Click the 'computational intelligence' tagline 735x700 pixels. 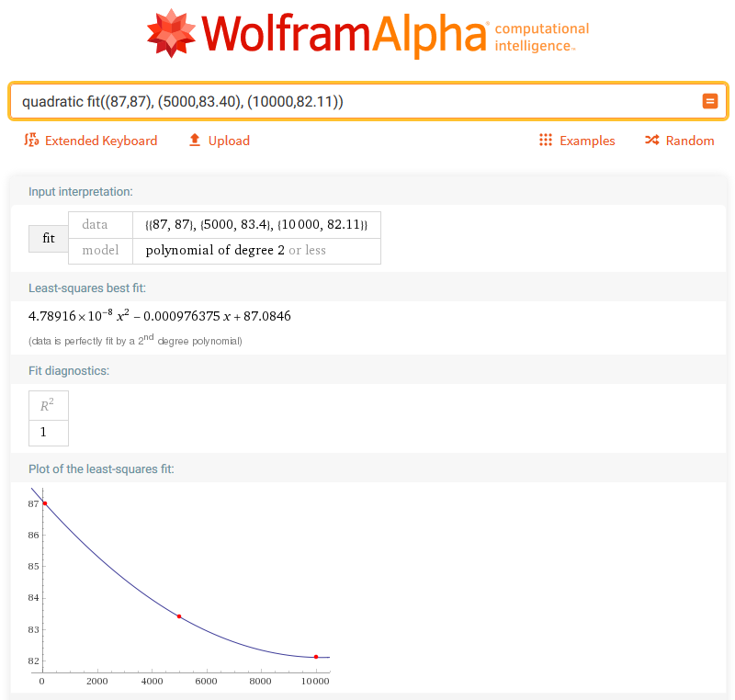pos(541,37)
